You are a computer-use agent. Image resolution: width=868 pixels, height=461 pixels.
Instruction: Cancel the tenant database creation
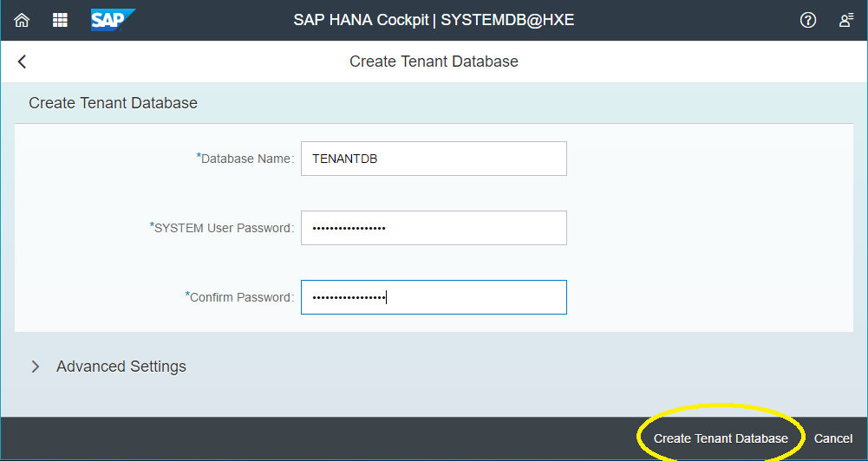[833, 438]
